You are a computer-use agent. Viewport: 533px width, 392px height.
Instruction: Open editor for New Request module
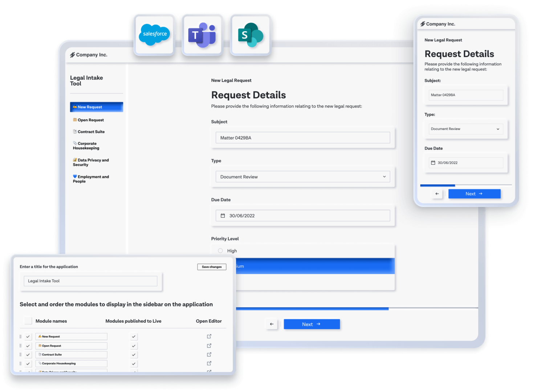209,336
